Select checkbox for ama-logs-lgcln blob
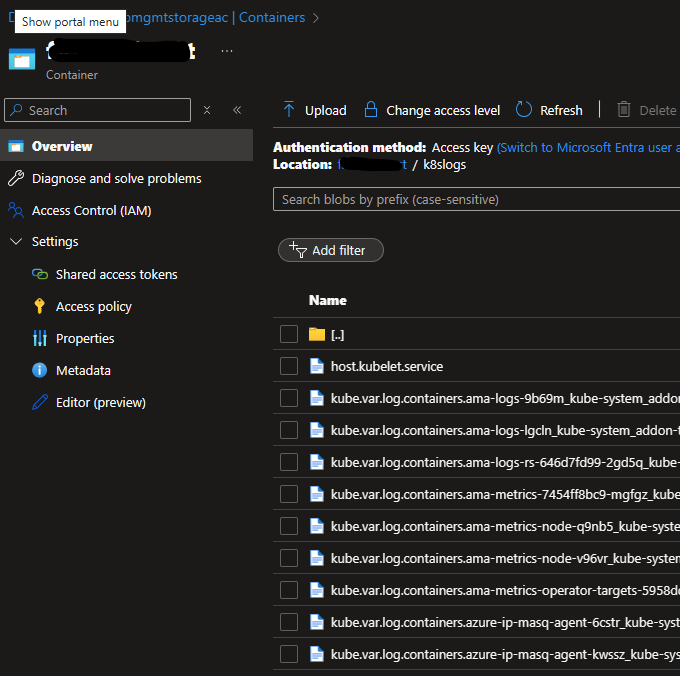This screenshot has width=680, height=676. [289, 430]
